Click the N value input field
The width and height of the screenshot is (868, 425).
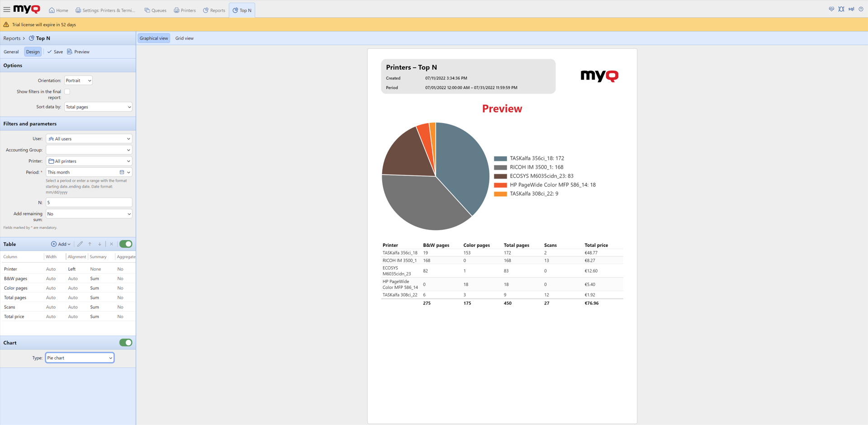(89, 203)
